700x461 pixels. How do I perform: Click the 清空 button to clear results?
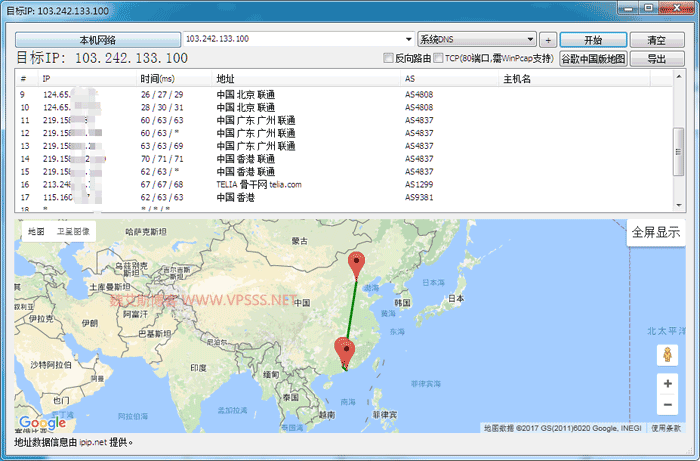point(656,40)
